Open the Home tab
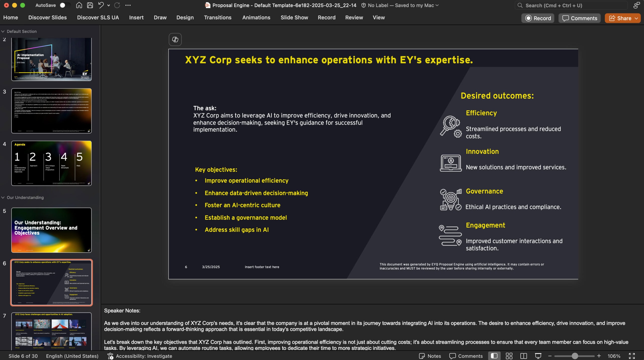The image size is (644, 360). (x=11, y=18)
